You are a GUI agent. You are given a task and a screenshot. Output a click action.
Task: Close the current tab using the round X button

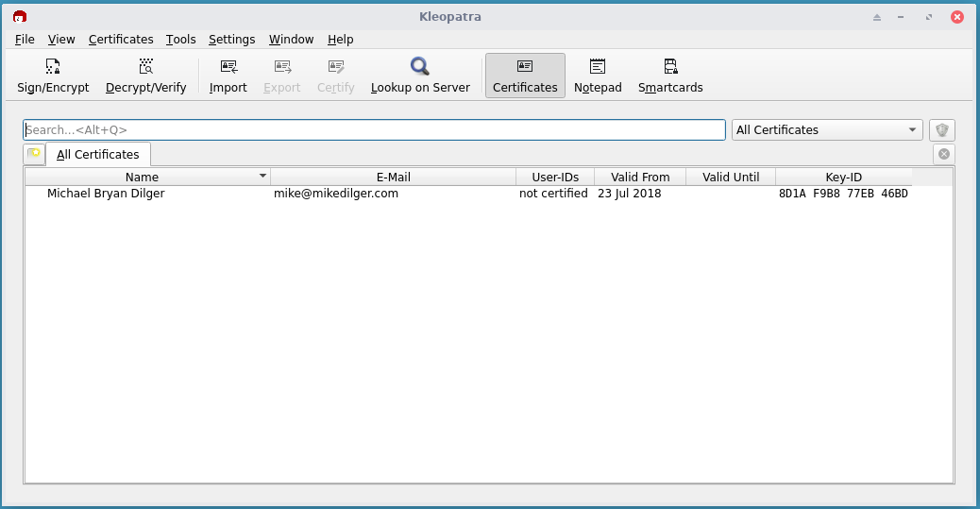[x=944, y=154]
